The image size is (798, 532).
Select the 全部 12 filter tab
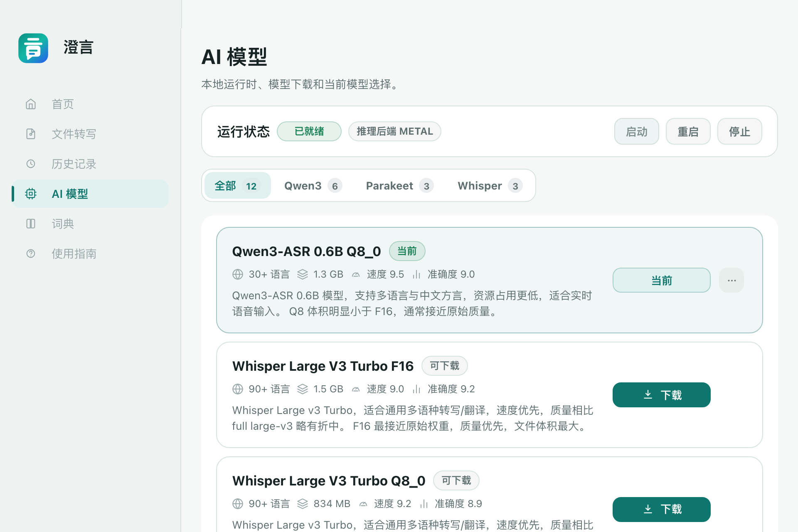[x=238, y=185]
